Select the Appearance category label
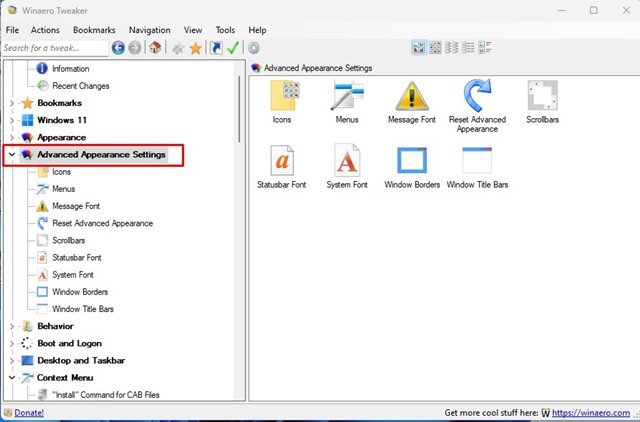This screenshot has width=640, height=422. [x=61, y=138]
